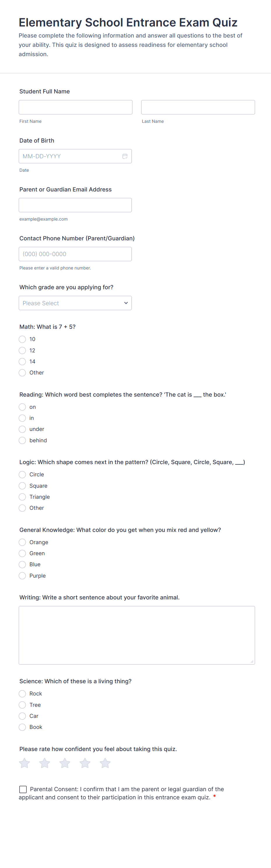271x868 pixels.
Task: Click the Last Name input field
Action: click(198, 107)
